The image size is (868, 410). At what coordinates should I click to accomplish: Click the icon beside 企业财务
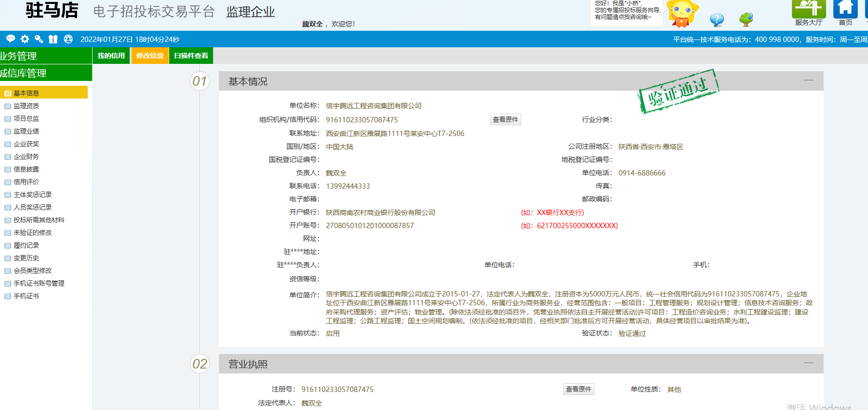[x=8, y=156]
